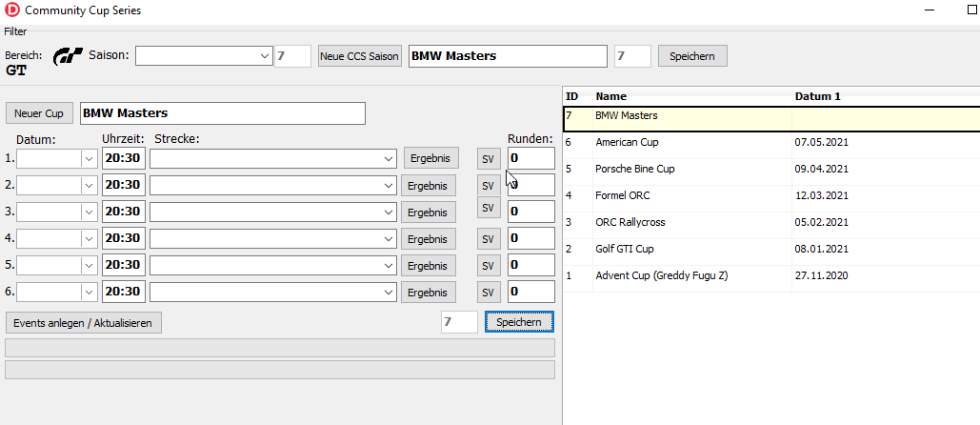Click the app icon in title bar
The height and width of the screenshot is (425, 980).
point(11,10)
